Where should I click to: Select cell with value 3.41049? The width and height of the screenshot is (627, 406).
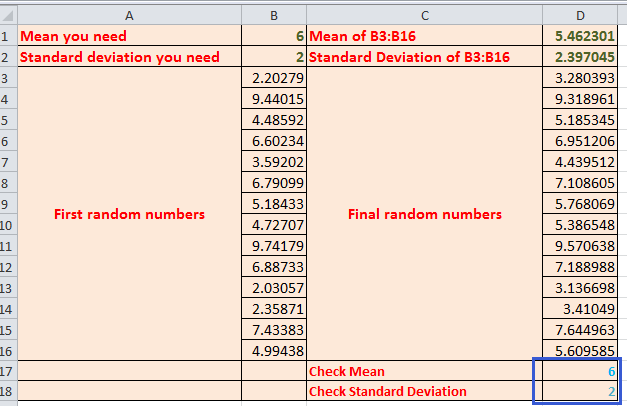580,309
